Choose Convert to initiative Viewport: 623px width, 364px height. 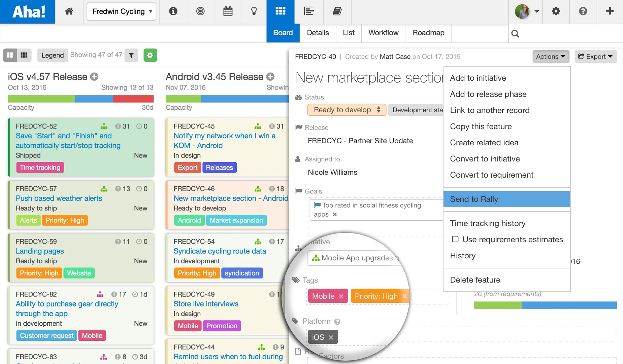click(507, 159)
